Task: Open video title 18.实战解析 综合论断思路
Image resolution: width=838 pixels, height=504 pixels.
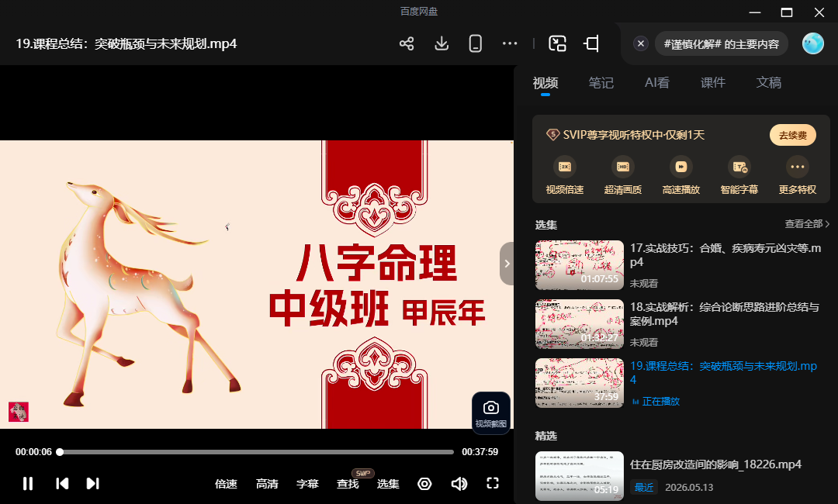Action: coord(725,314)
